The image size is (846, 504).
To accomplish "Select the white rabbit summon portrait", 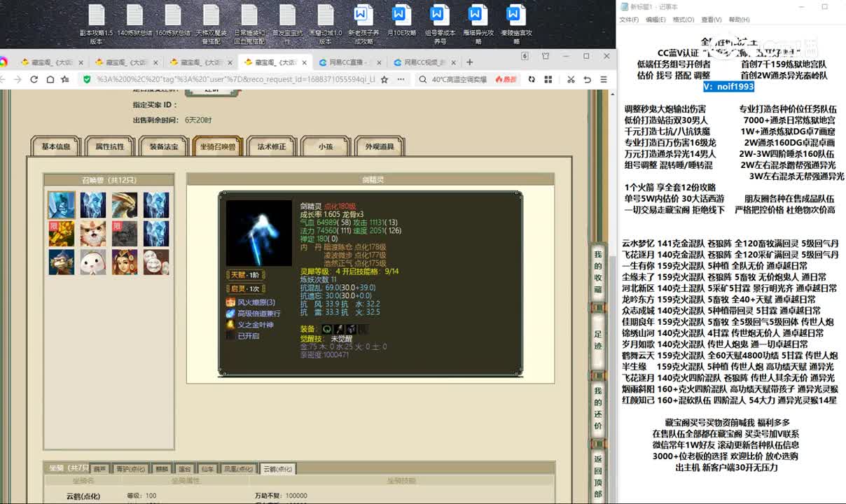I will (93, 262).
